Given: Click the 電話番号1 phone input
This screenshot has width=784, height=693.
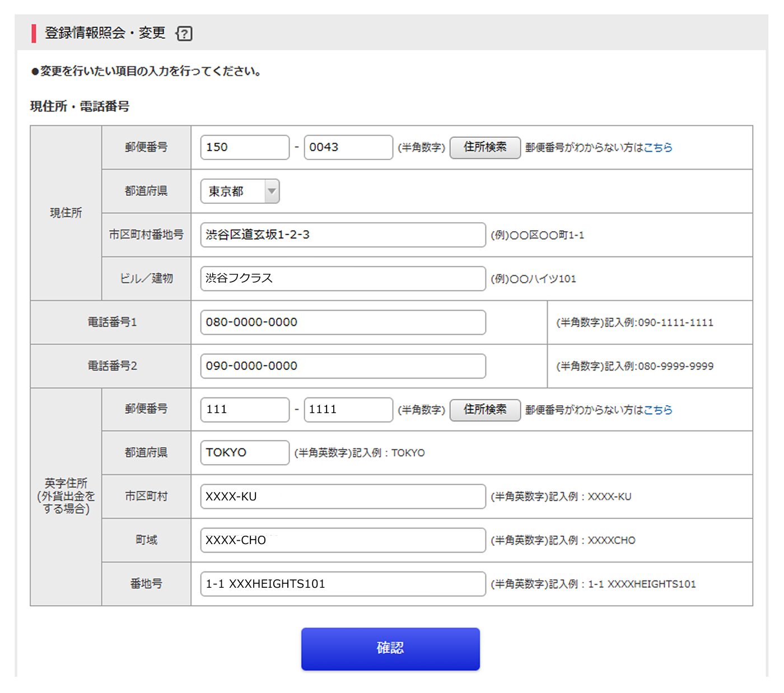Looking at the screenshot, I should coord(343,322).
